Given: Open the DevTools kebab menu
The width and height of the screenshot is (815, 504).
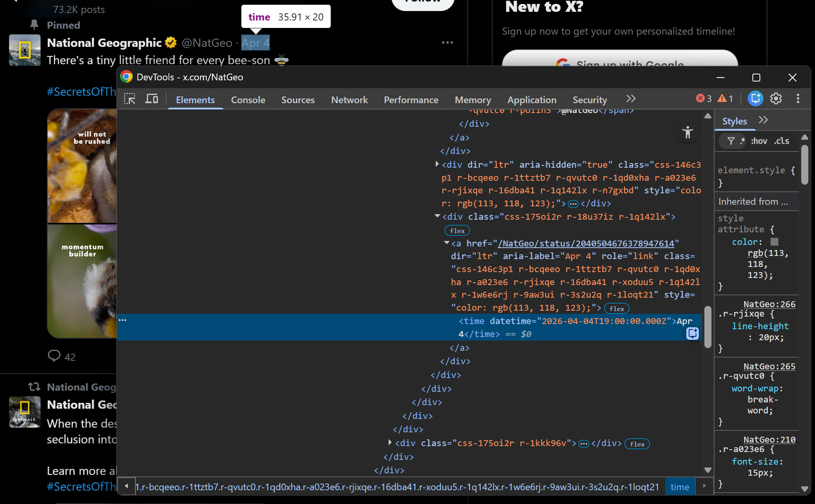Looking at the screenshot, I should point(798,98).
